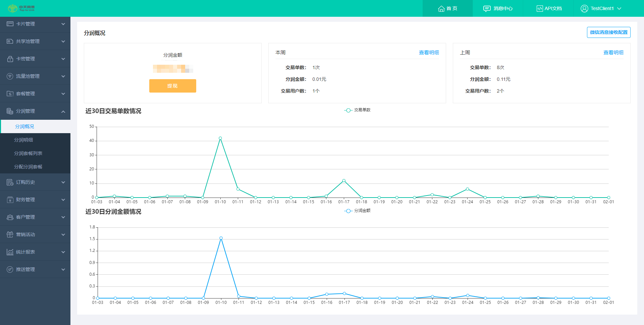644x325 pixels.
Task: Click the 微信消息接收配置 button
Action: tap(609, 32)
